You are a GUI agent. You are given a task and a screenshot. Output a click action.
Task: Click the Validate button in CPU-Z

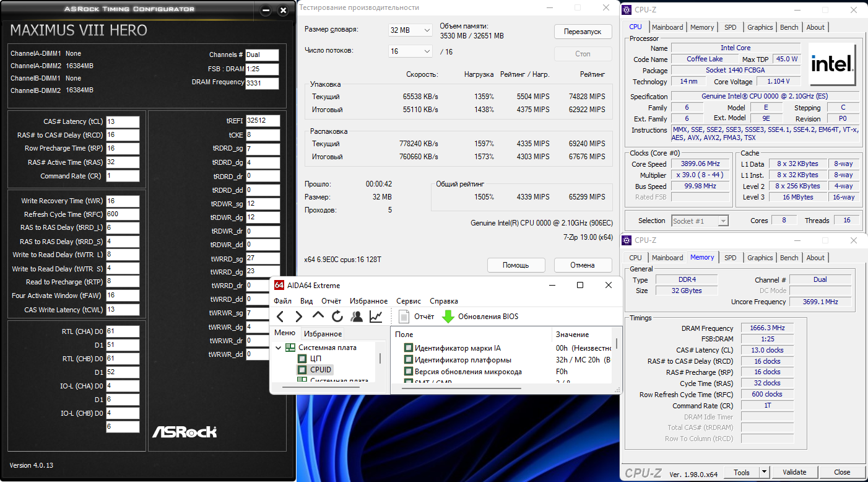click(795, 472)
